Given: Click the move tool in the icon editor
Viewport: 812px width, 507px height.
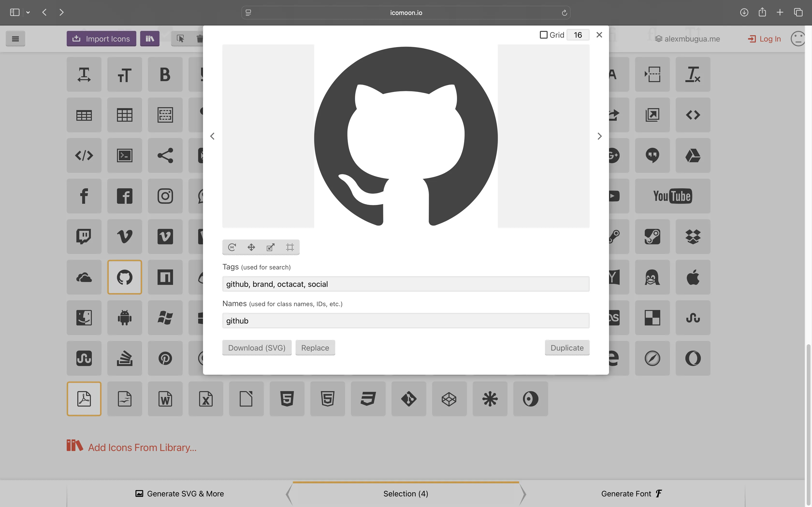Looking at the screenshot, I should click(x=251, y=247).
